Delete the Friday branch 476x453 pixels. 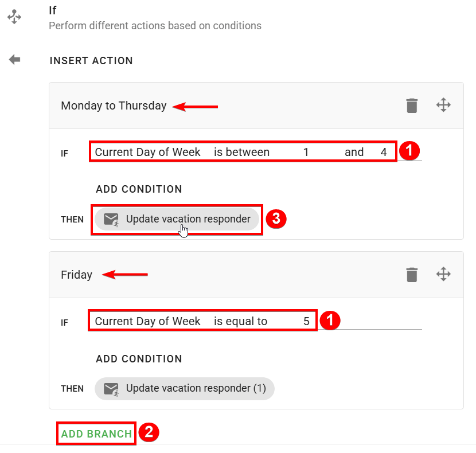pyautogui.click(x=412, y=275)
